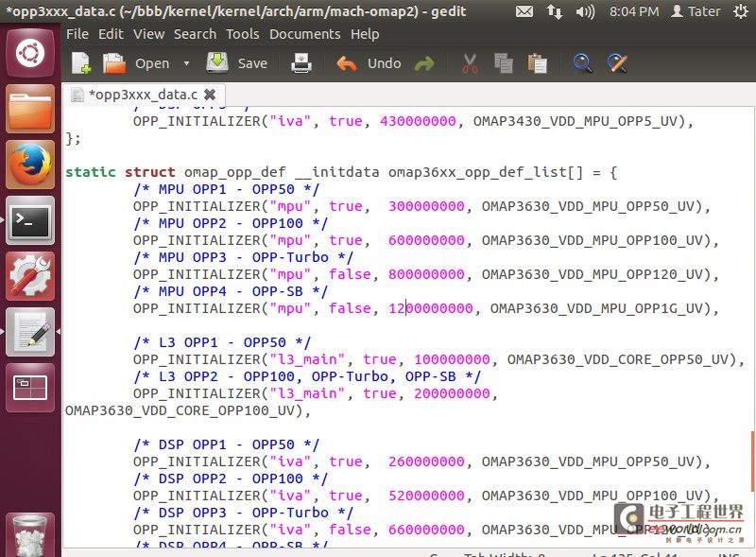Image resolution: width=756 pixels, height=557 pixels.
Task: Open Find and Replace toolbar icon
Action: 617,63
